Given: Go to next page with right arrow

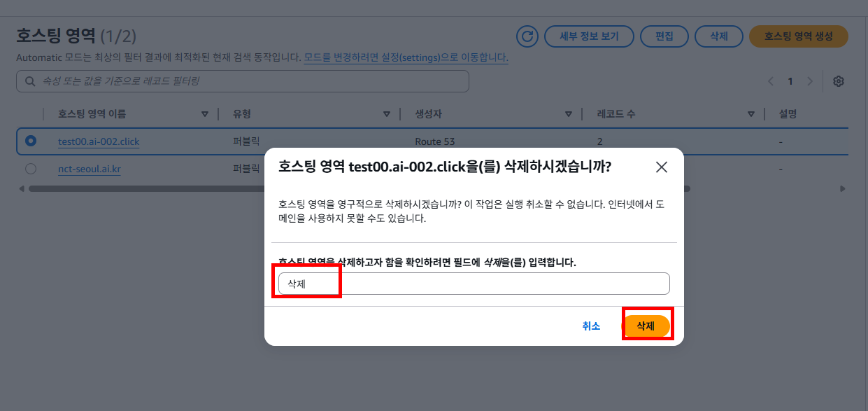Looking at the screenshot, I should [809, 81].
